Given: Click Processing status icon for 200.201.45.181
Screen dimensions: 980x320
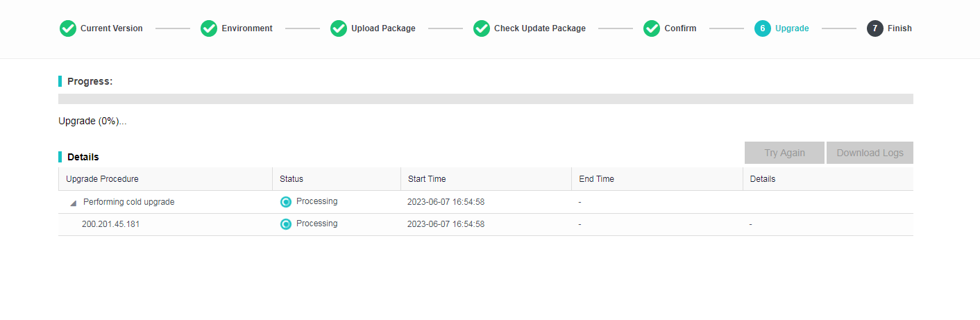Looking at the screenshot, I should 286,224.
